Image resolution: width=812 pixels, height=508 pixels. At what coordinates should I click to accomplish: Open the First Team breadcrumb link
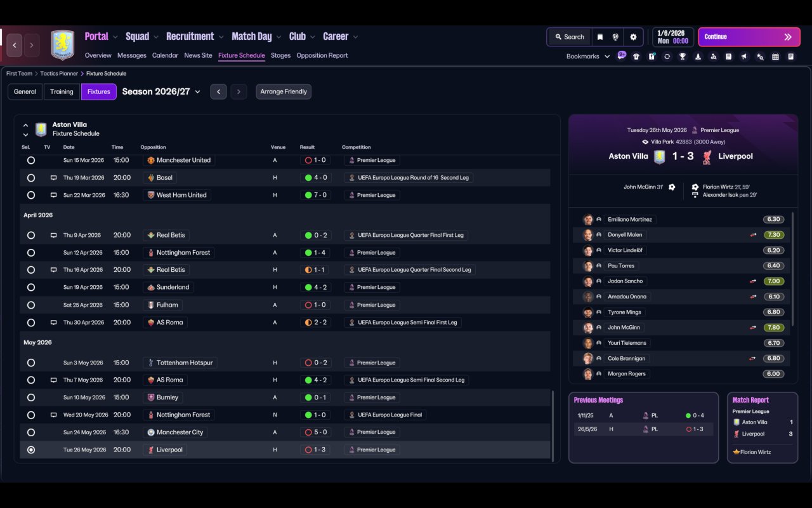(20, 74)
